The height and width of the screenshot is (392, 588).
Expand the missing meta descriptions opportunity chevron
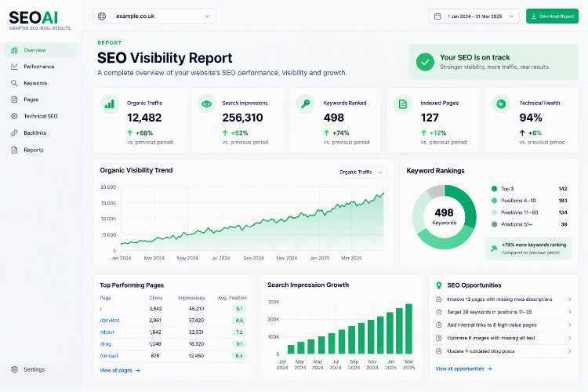click(x=569, y=299)
